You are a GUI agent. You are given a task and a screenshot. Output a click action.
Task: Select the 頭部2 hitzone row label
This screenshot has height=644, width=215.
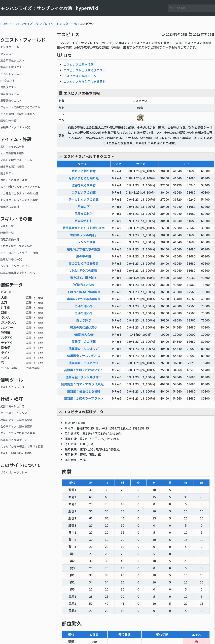[x=72, y=497]
